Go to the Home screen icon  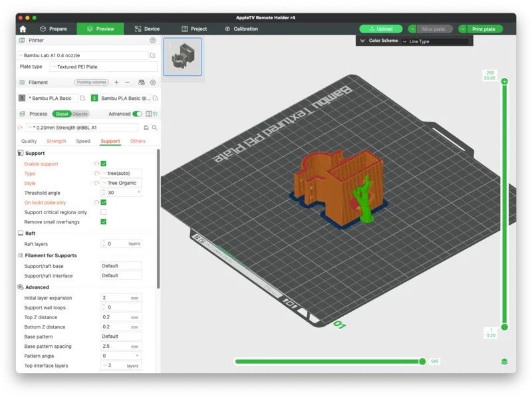pyautogui.click(x=23, y=29)
